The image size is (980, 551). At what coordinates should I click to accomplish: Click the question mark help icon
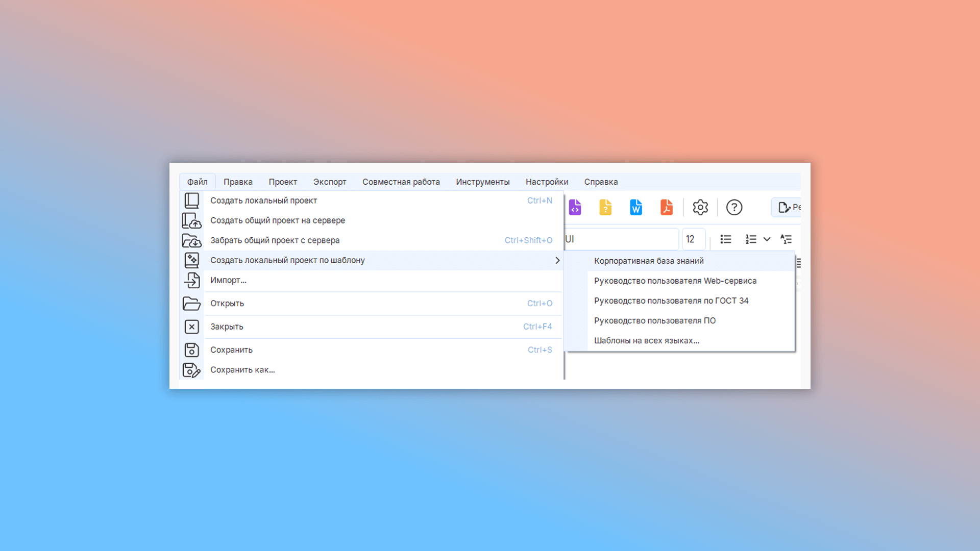pyautogui.click(x=734, y=207)
